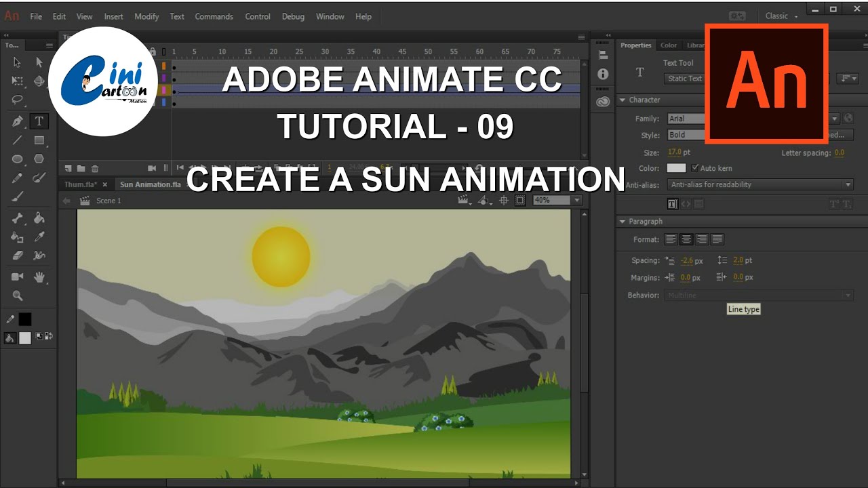This screenshot has height=488, width=868.
Task: Select the Bone tool
Action: [x=18, y=218]
